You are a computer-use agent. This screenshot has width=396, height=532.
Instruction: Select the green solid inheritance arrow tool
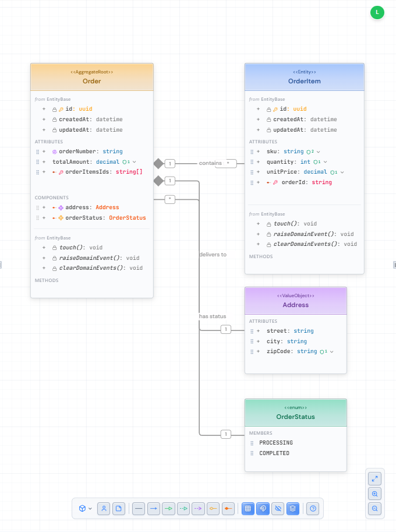[x=169, y=509]
